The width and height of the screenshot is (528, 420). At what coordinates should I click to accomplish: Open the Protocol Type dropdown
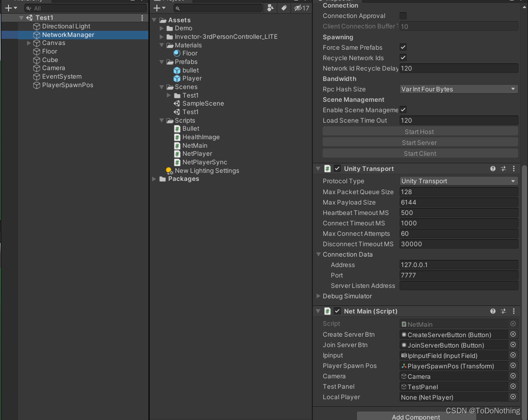[459, 181]
